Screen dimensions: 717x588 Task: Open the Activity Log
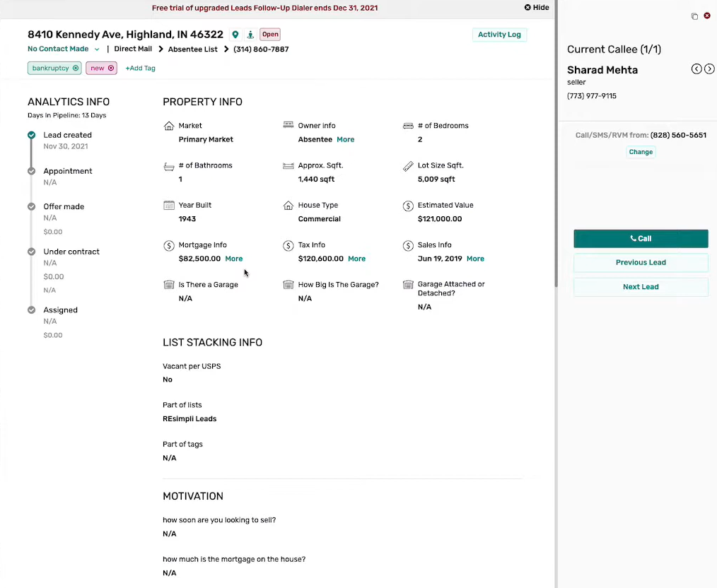(x=499, y=35)
